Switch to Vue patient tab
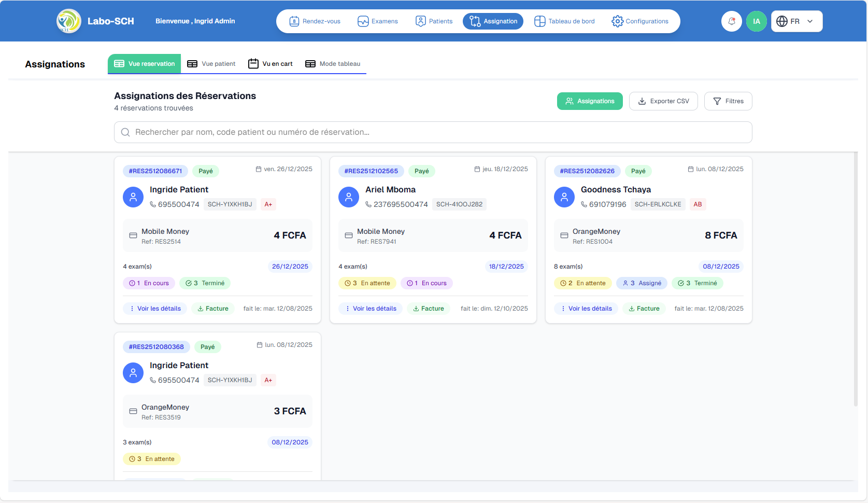Image resolution: width=868 pixels, height=503 pixels. click(211, 64)
